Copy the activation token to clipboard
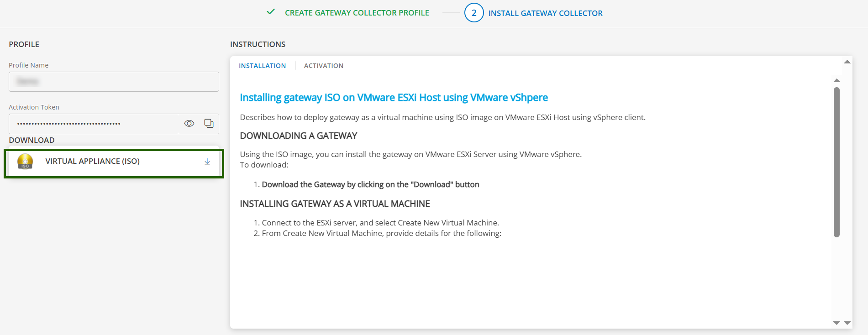868x335 pixels. (209, 124)
